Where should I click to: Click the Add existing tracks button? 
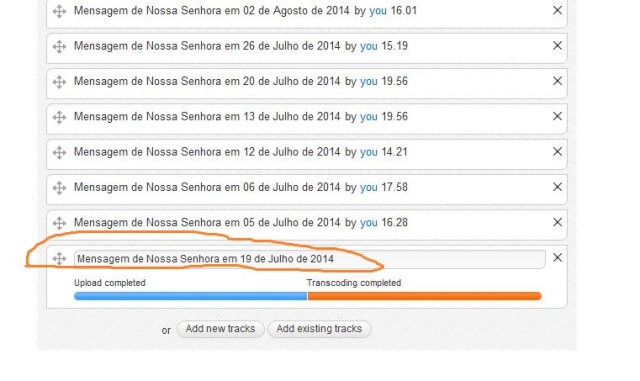(319, 329)
